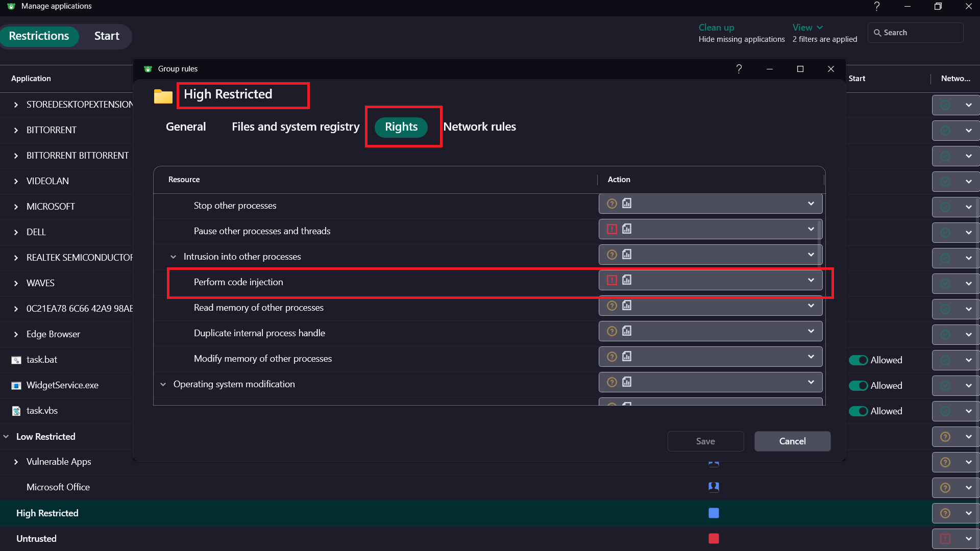Toggle the Allowed switch for WidgetService.exe
The height and width of the screenshot is (551, 980).
858,386
